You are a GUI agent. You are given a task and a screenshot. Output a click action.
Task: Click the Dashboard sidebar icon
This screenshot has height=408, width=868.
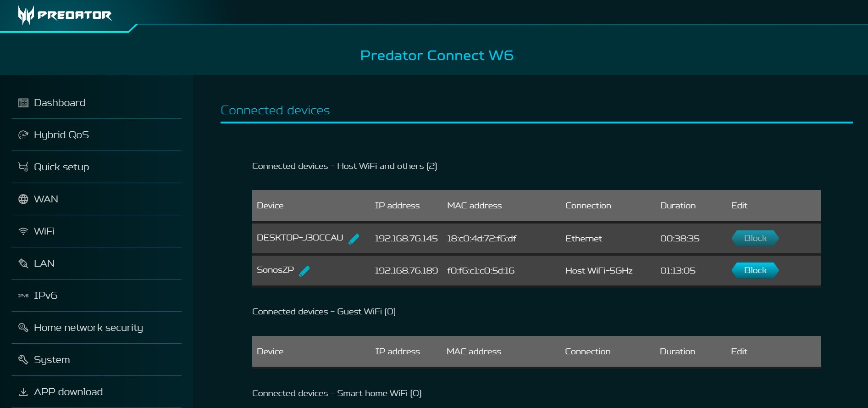[x=23, y=103]
